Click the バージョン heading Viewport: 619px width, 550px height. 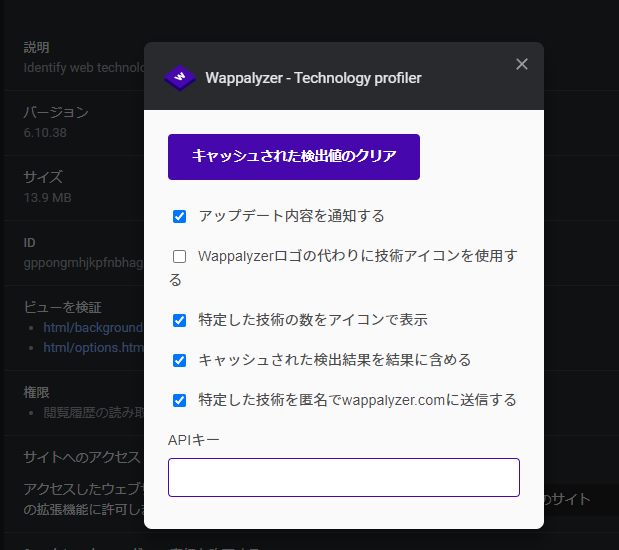pyautogui.click(x=56, y=113)
